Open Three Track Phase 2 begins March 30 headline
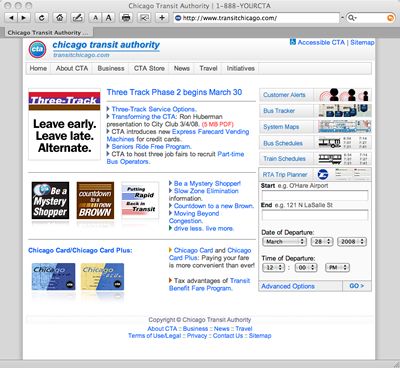The height and width of the screenshot is (368, 400). [x=174, y=92]
